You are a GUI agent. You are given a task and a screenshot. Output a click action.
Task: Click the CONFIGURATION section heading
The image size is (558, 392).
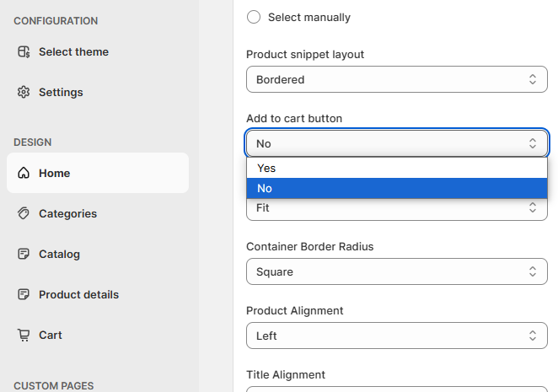click(56, 21)
